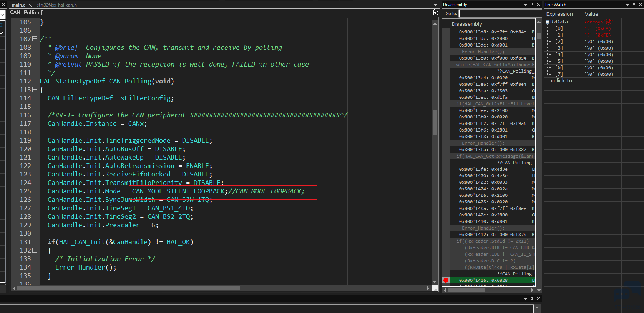The width and height of the screenshot is (644, 313).
Task: Click the Error_Handler(); call on line 134
Action: pyautogui.click(x=86, y=267)
